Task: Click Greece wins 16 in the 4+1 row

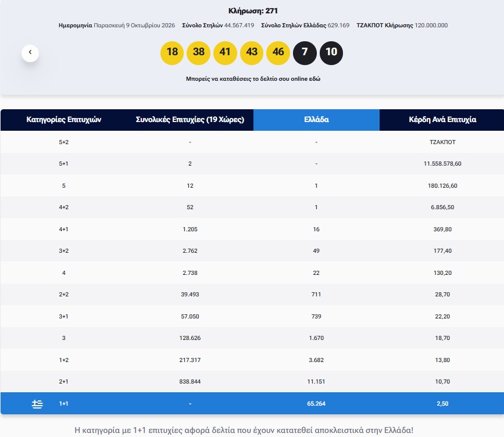Action: pyautogui.click(x=316, y=230)
